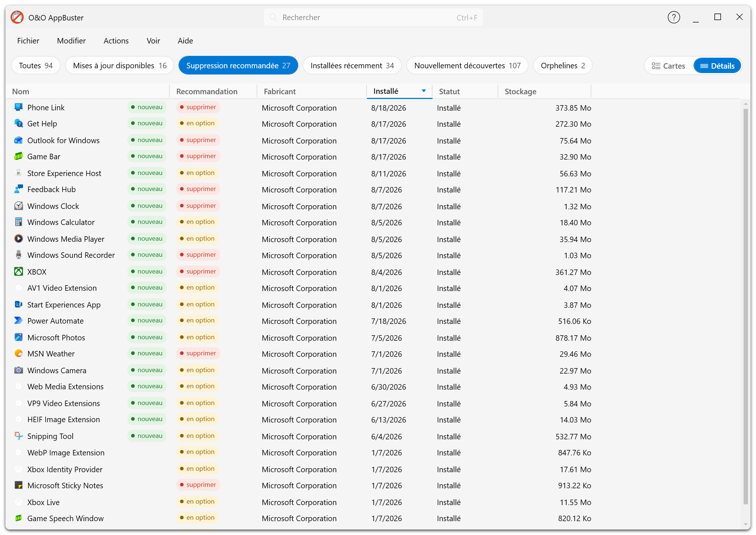Click the supprimer badge for Phone Link
This screenshot has height=535, width=756.
pyautogui.click(x=198, y=107)
